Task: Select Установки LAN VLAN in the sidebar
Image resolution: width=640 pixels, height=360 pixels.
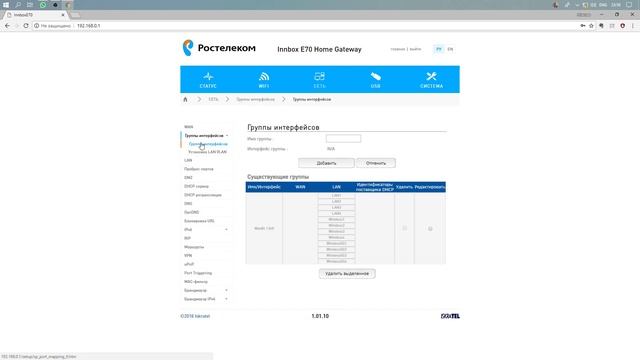Action: click(x=207, y=152)
